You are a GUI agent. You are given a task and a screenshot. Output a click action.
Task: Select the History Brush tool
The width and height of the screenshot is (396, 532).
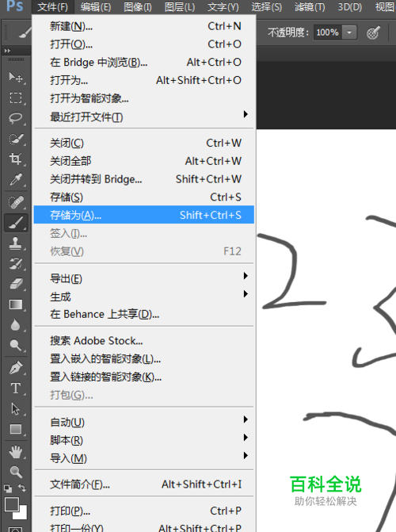tap(16, 264)
